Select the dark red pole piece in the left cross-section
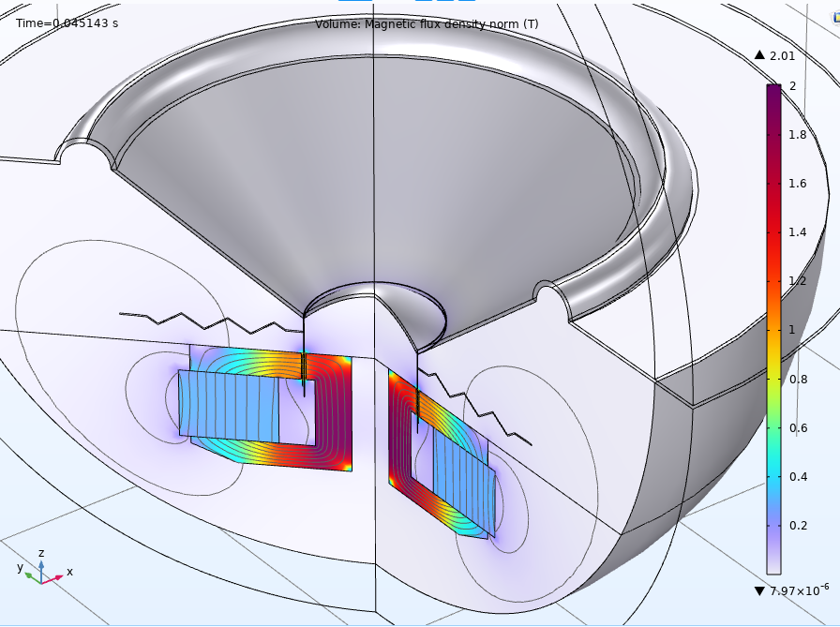The image size is (840, 627). (x=333, y=412)
